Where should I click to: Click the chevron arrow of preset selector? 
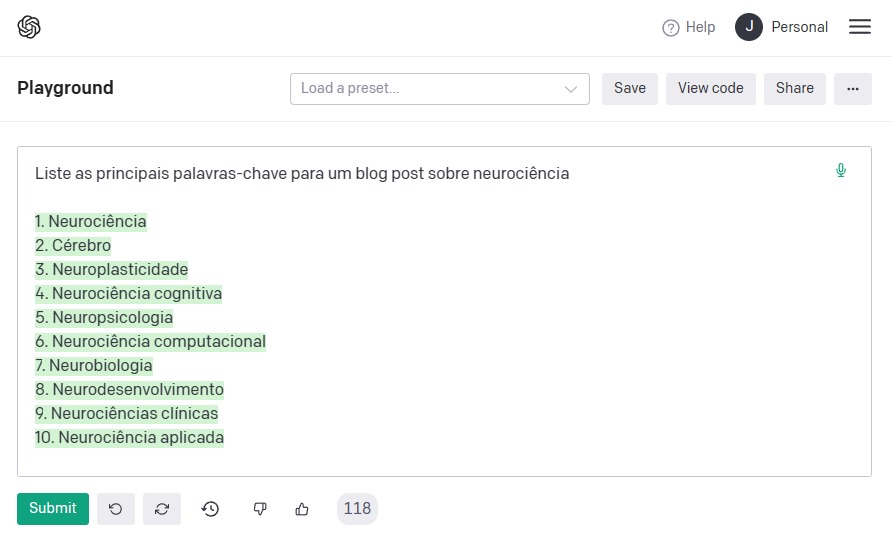572,89
